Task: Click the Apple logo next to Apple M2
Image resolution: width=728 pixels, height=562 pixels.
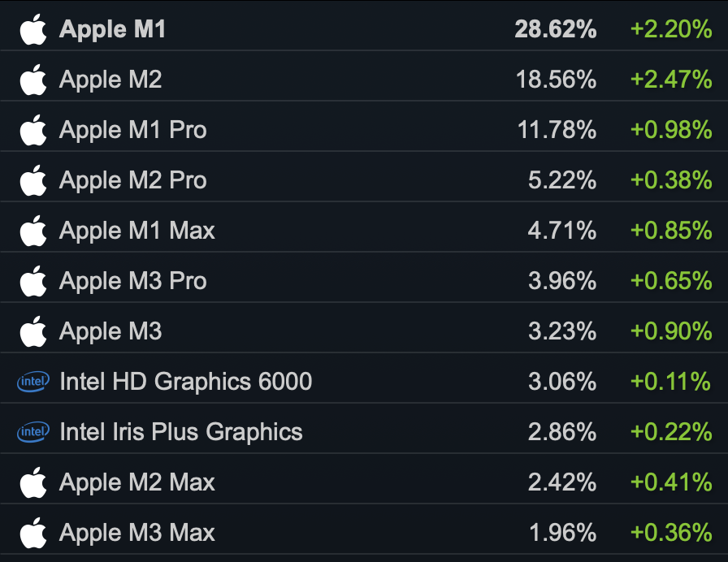Action: point(33,80)
